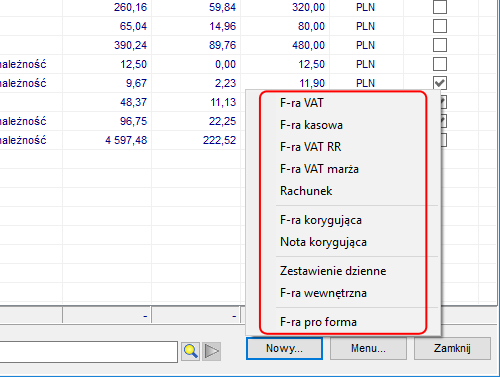This screenshot has height=377, width=500.
Task: Tick the checkbox in the 80,00 PLN row
Action: (440, 26)
